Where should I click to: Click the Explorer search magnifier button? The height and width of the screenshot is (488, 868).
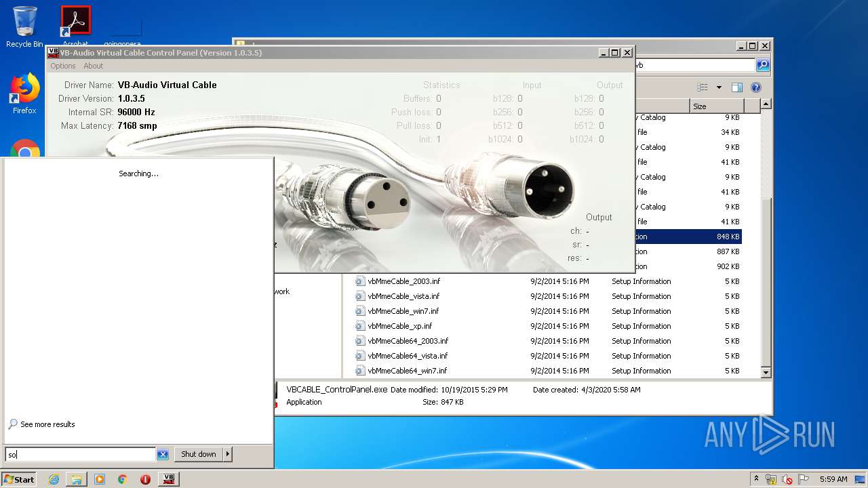[763, 65]
